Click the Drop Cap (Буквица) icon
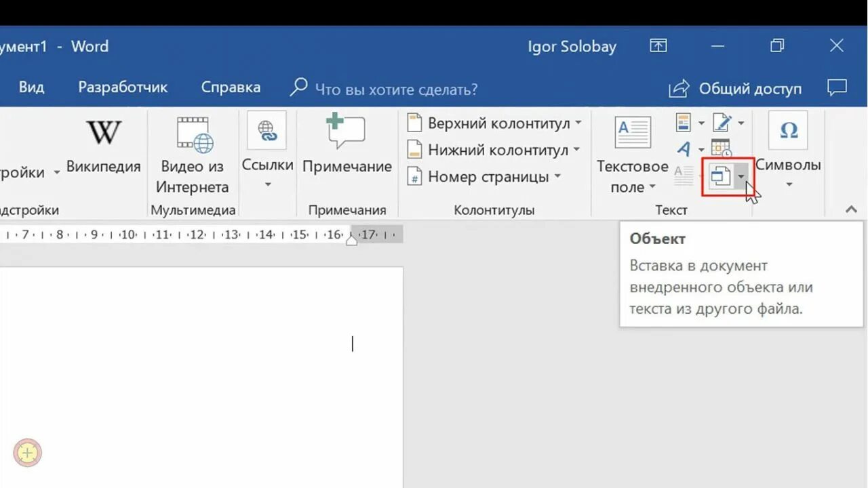The height and width of the screenshot is (488, 868). pos(684,176)
